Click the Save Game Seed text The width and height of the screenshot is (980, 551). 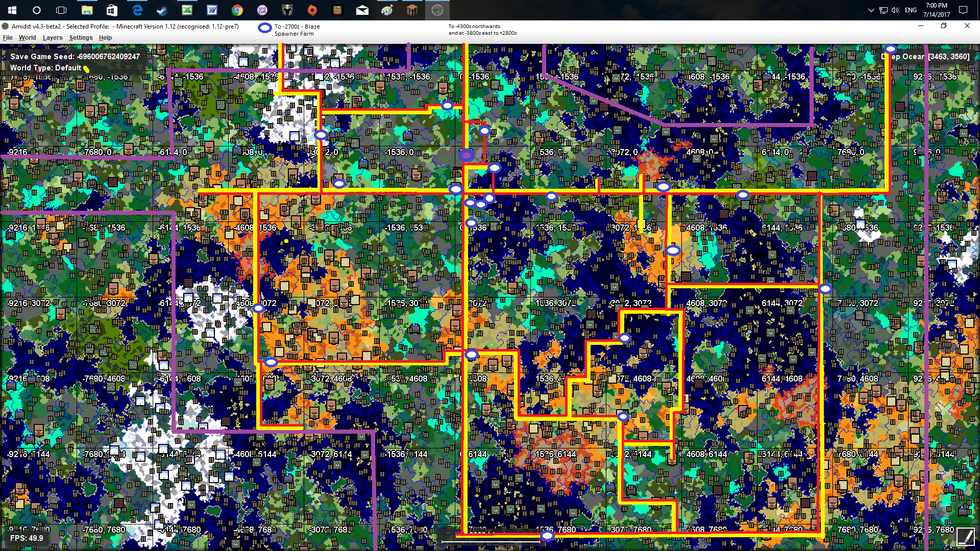pos(75,57)
